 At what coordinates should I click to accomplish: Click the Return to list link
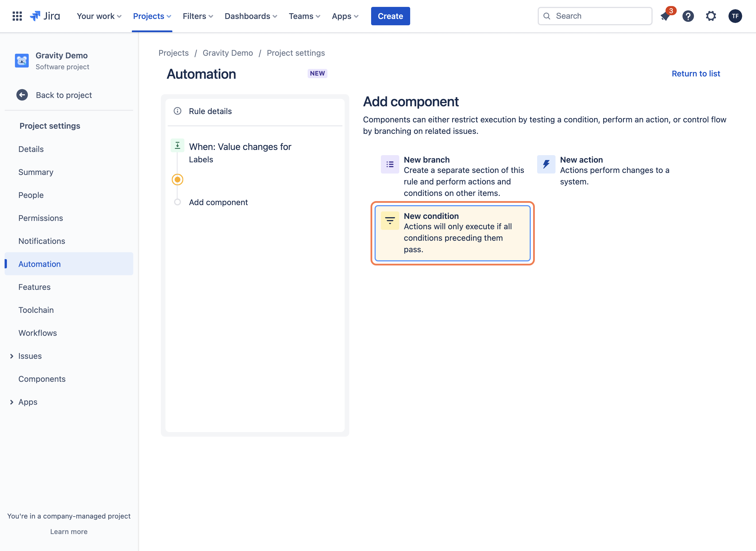(696, 73)
